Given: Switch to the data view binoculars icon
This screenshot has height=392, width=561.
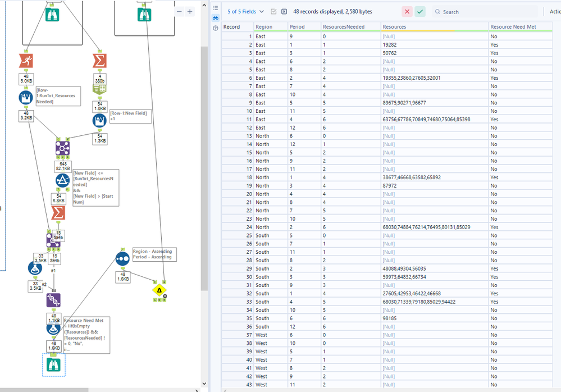Looking at the screenshot, I should pyautogui.click(x=216, y=18).
